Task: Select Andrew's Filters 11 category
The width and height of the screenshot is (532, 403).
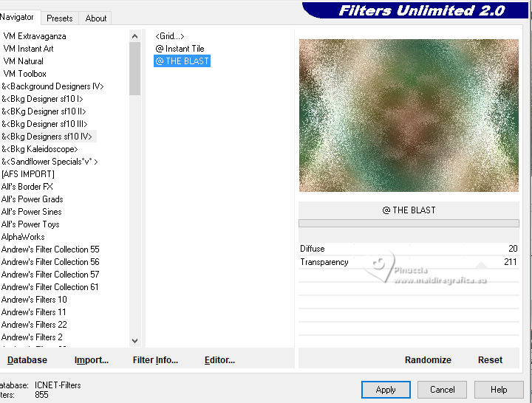Action: [33, 312]
